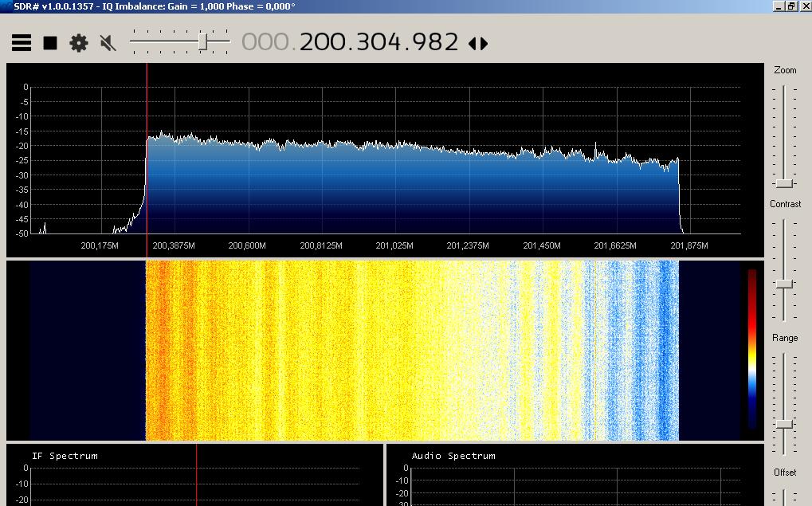This screenshot has height=506, width=812.
Task: Click the right tuning arrow beside frequency
Action: pyautogui.click(x=484, y=43)
